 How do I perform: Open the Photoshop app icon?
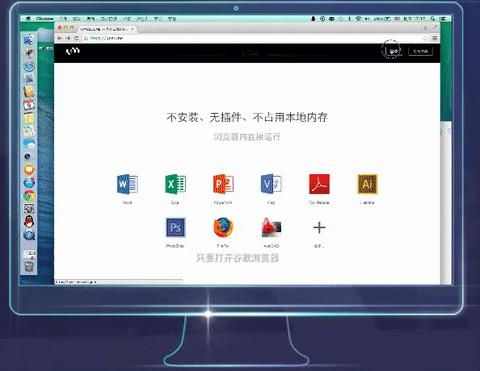pos(175,227)
